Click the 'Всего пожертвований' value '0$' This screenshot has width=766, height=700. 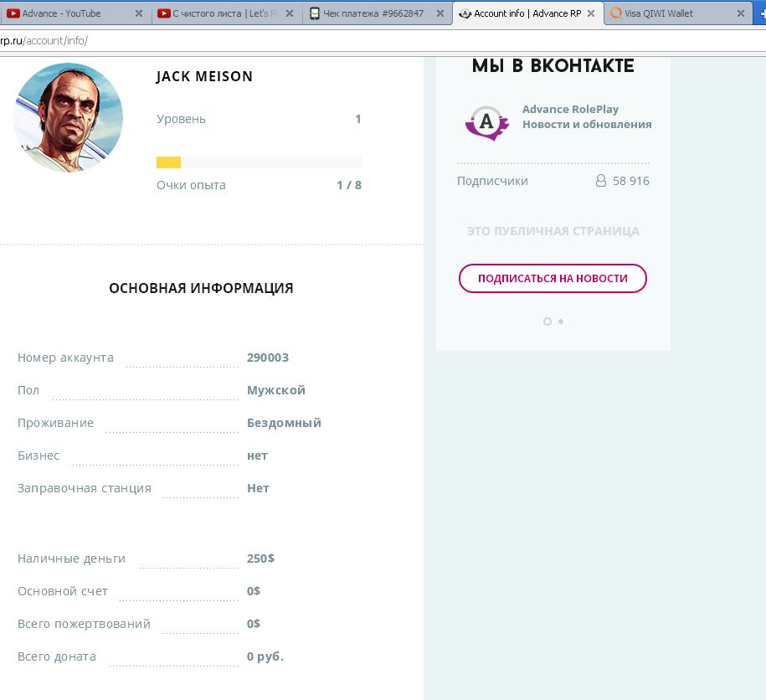coord(254,624)
